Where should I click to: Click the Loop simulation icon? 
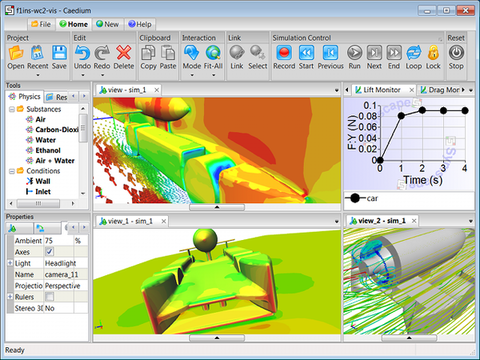413,53
